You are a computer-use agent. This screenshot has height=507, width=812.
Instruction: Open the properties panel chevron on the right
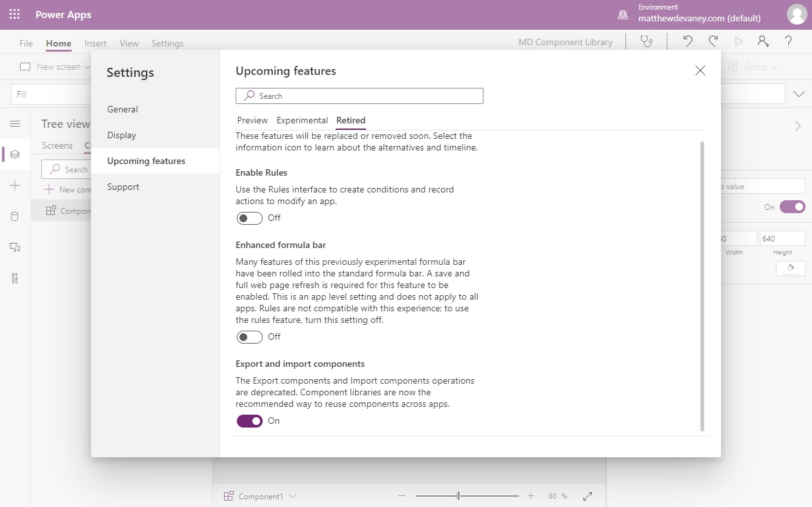(798, 126)
